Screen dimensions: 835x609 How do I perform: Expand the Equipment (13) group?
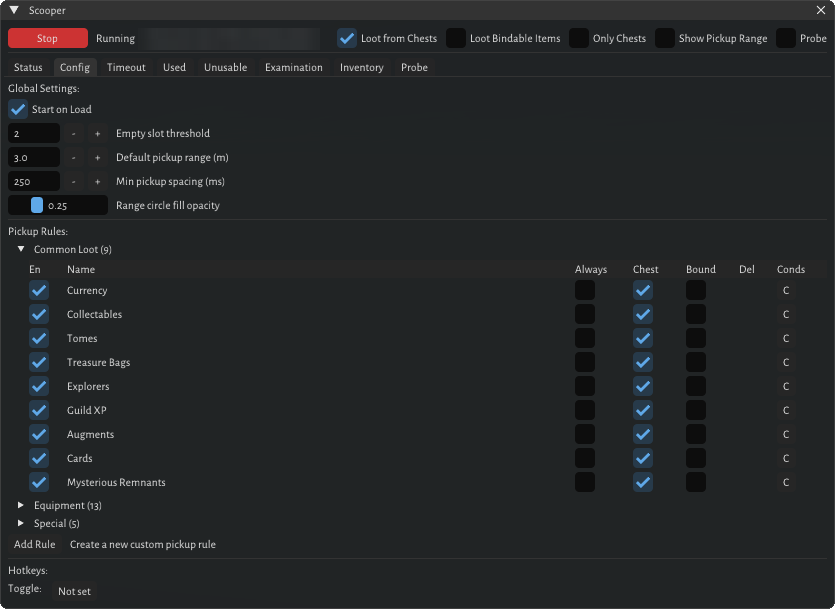click(x=21, y=505)
